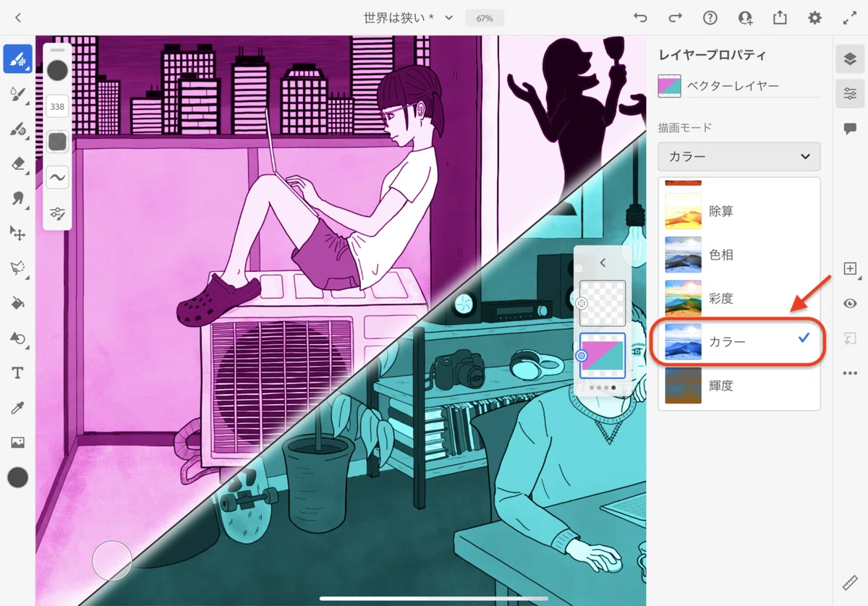Open brush smoothing wavy-line option
This screenshot has width=868, height=606.
tap(57, 176)
